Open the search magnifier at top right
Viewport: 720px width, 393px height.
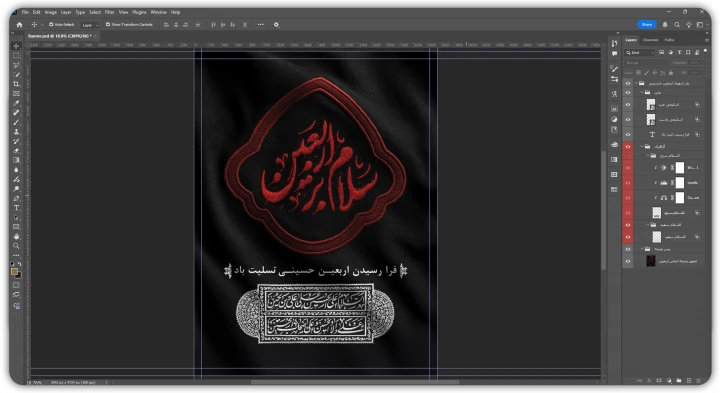pyautogui.click(x=677, y=25)
